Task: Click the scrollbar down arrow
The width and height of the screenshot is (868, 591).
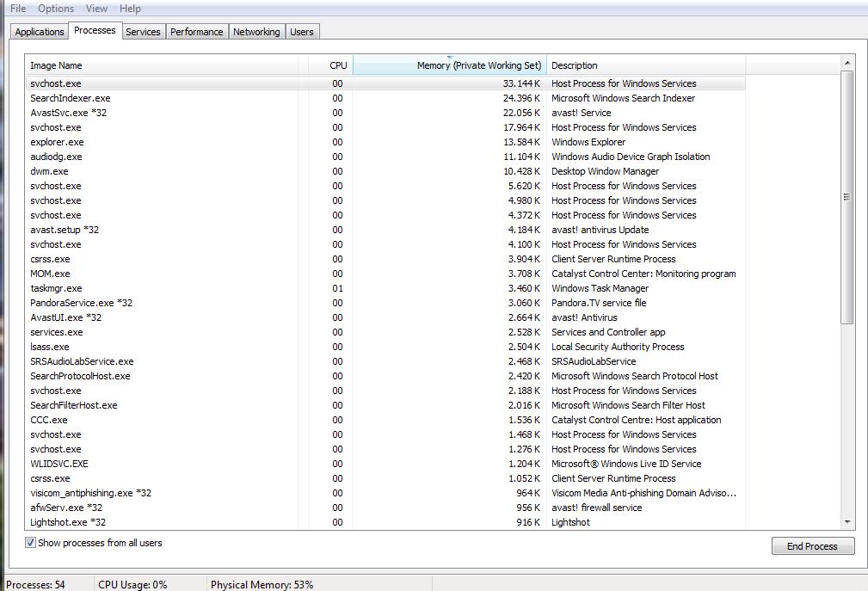Action: coord(847,522)
